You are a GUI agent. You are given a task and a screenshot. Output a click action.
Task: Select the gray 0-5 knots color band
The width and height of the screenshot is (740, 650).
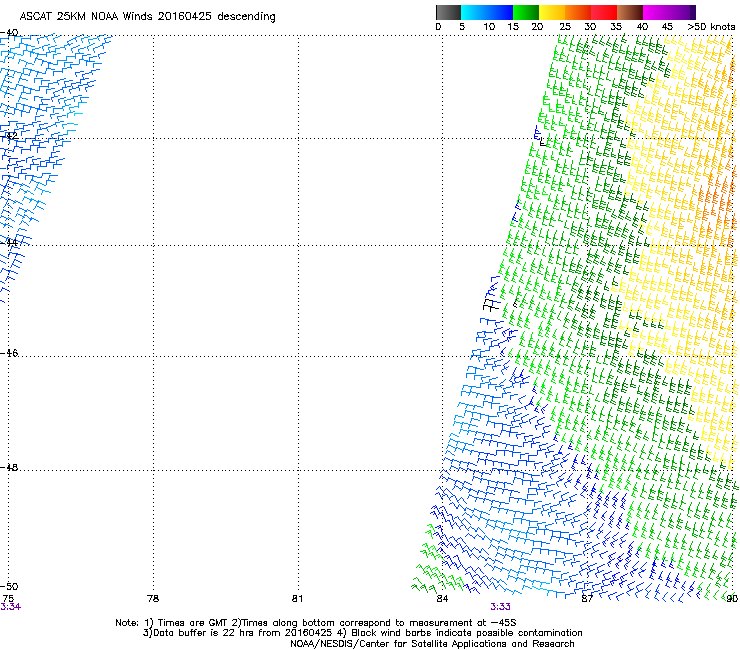coord(448,12)
